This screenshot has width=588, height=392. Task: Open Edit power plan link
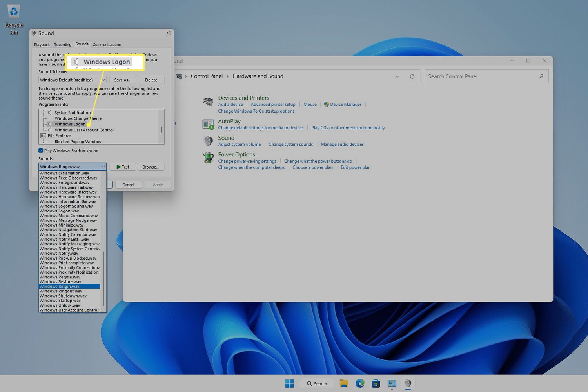356,167
